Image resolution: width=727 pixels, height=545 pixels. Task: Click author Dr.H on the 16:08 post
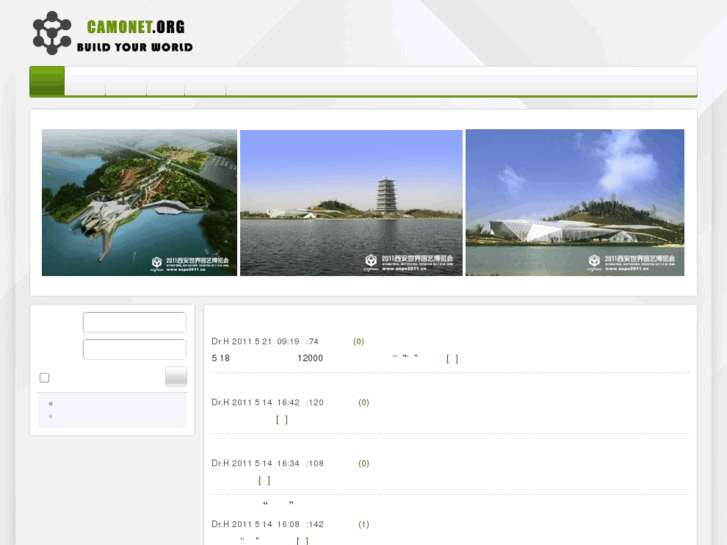(x=220, y=524)
